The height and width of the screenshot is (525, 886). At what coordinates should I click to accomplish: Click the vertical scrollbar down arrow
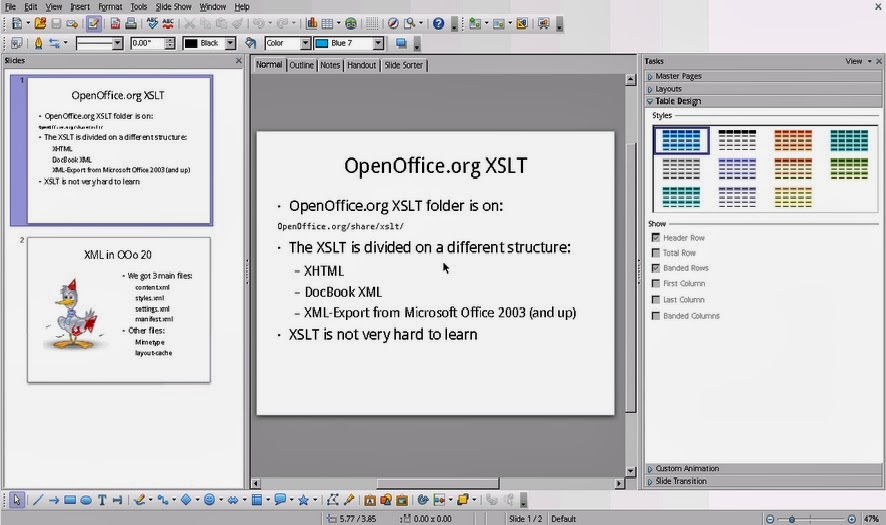click(x=631, y=471)
